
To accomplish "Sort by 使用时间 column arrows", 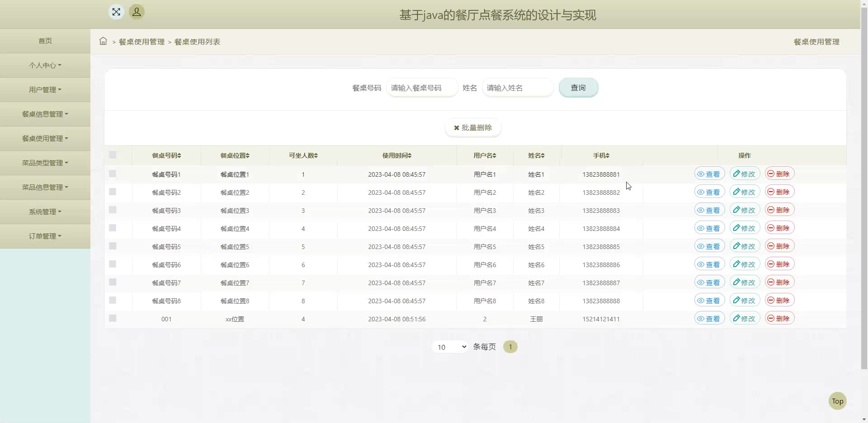I will click(410, 155).
